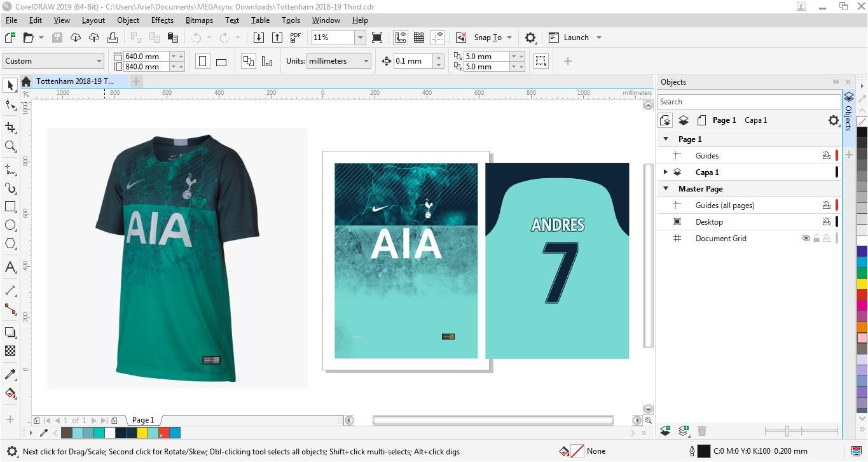Screen dimensions: 868x462
Task: Select the Interactive Fill tool
Action: [10, 393]
